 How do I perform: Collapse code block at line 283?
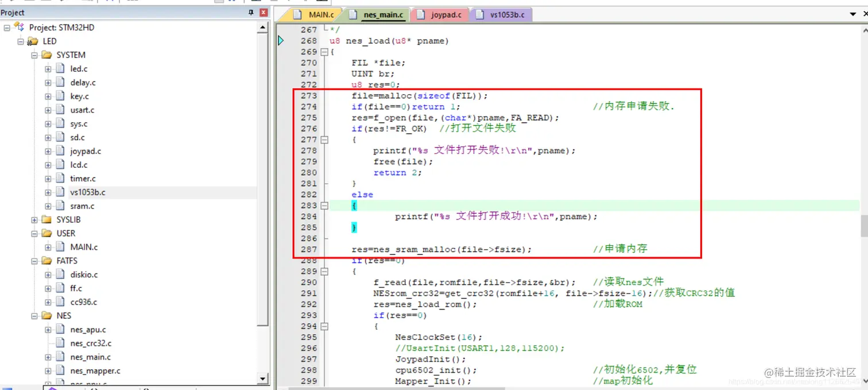324,205
